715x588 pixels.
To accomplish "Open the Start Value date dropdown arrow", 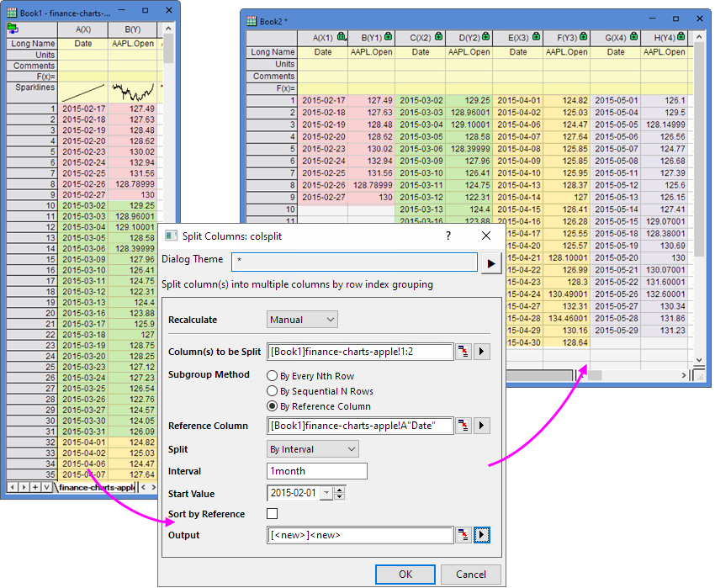I will pyautogui.click(x=326, y=493).
